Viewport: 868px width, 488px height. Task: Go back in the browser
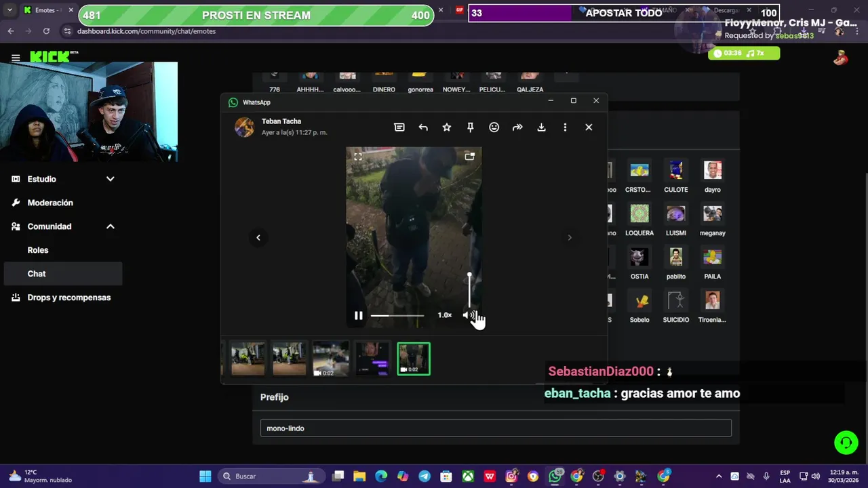(x=11, y=31)
